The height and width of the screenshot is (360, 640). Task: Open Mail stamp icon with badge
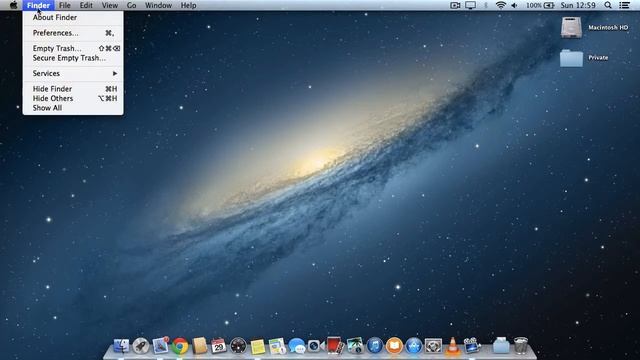160,345
